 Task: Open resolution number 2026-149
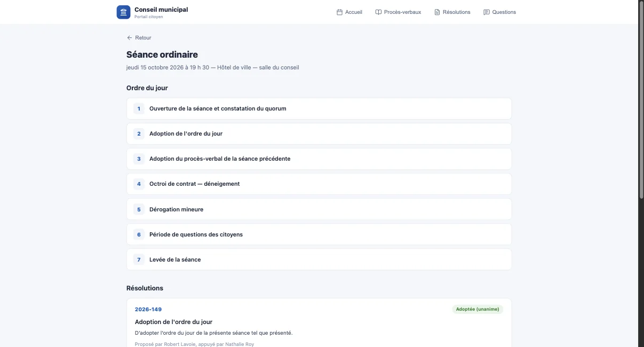148,310
